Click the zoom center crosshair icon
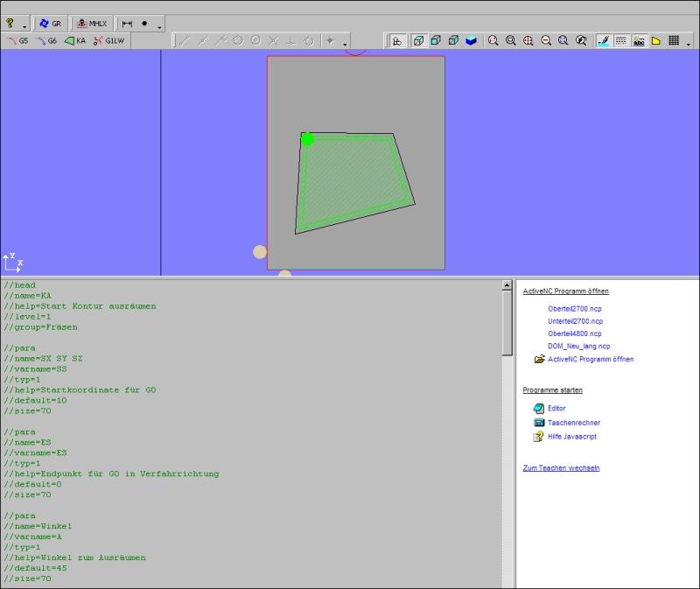This screenshot has height=589, width=700. pos(528,41)
